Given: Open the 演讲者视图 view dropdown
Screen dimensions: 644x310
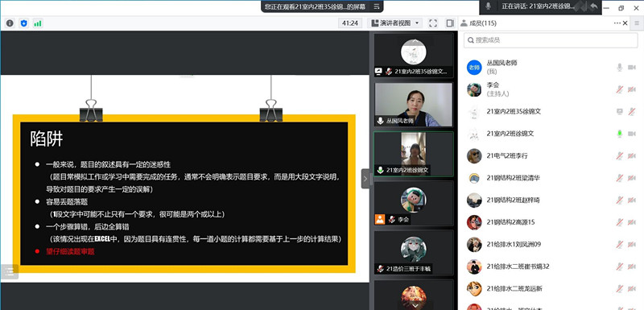Looking at the screenshot, I should click(396, 23).
